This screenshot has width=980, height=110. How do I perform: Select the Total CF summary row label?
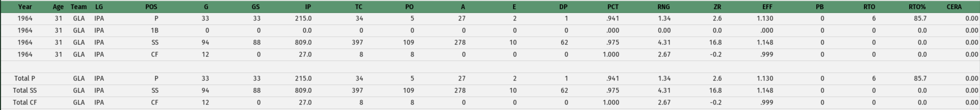(x=25, y=102)
